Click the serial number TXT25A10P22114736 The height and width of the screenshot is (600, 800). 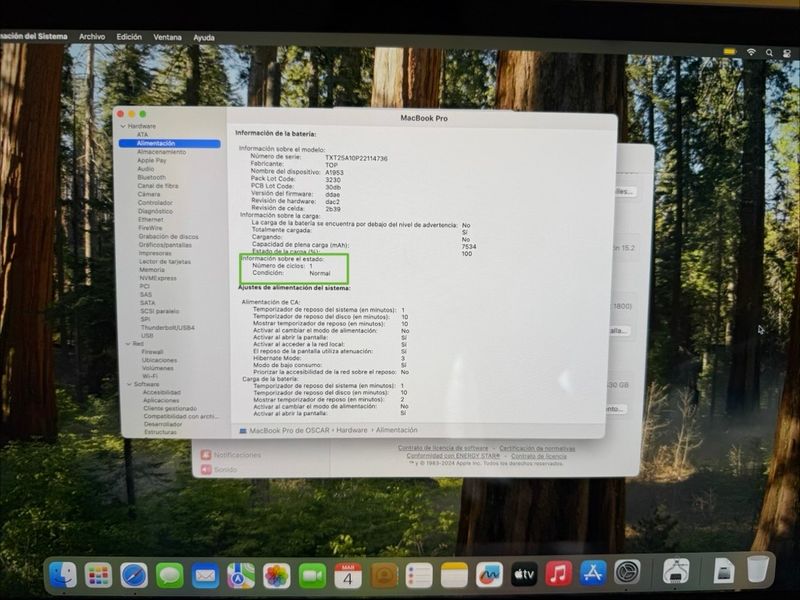356,158
